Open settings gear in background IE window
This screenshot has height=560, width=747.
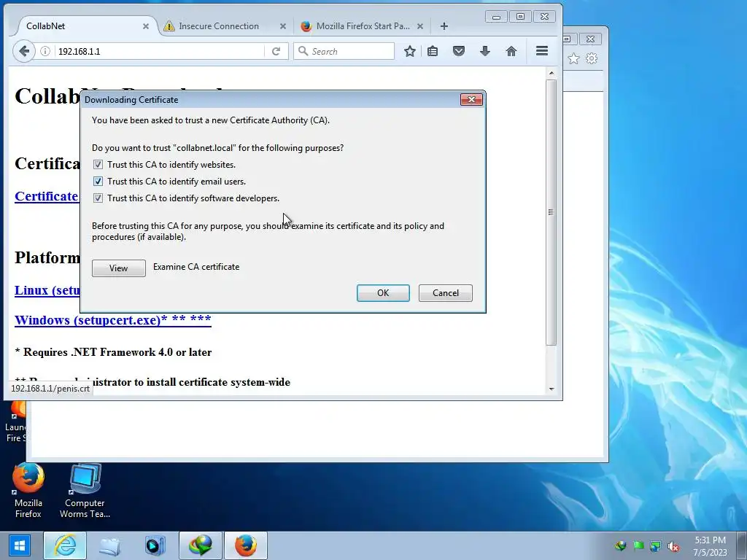[x=591, y=58]
